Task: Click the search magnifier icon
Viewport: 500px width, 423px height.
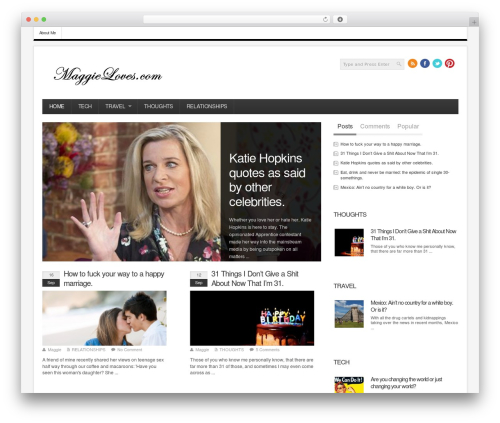Action: point(399,64)
